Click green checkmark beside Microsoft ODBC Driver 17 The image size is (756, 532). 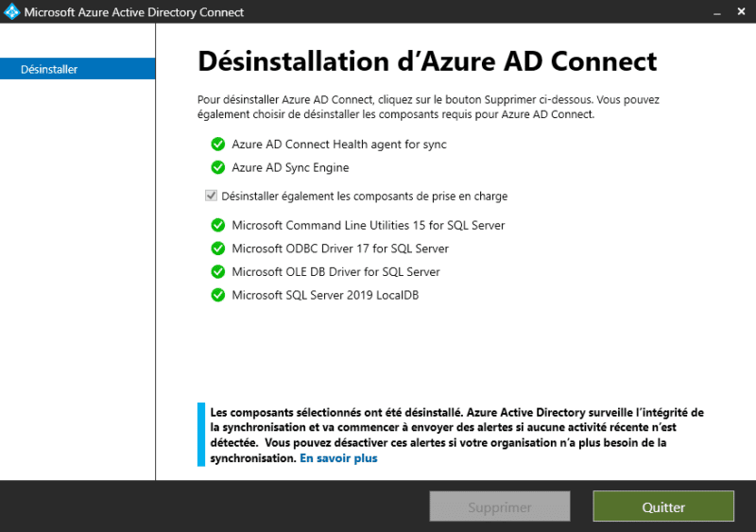218,248
